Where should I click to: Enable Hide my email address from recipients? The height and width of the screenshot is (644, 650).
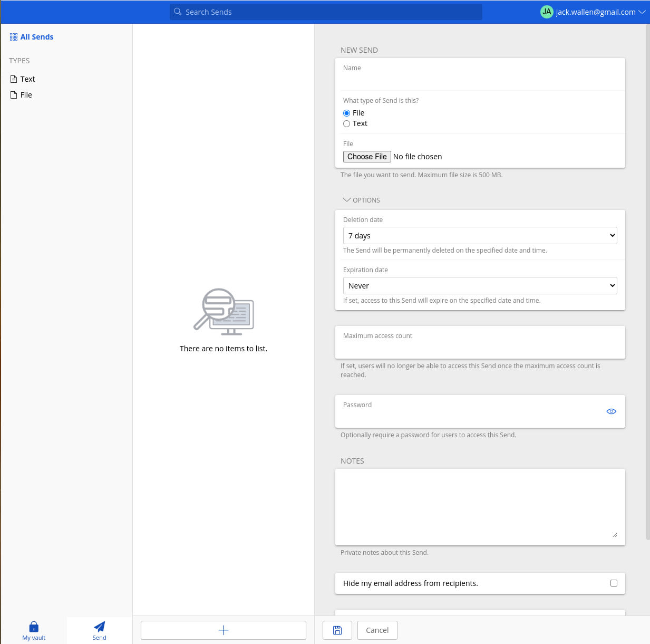[x=614, y=583]
